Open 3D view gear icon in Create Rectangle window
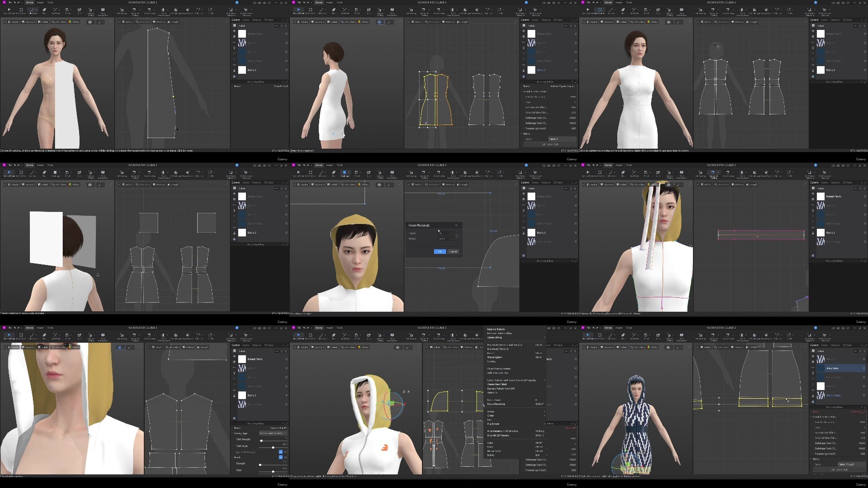The height and width of the screenshot is (488, 868). point(380,184)
